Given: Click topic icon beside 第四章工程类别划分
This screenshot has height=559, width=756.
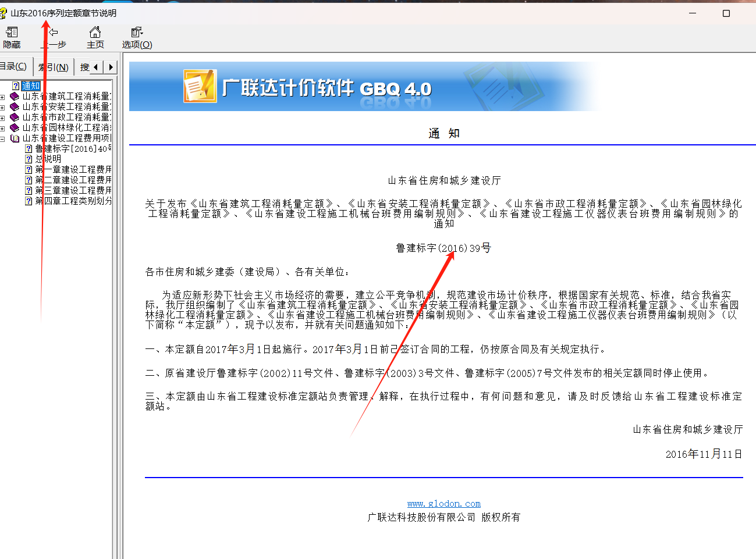Looking at the screenshot, I should coord(29,201).
